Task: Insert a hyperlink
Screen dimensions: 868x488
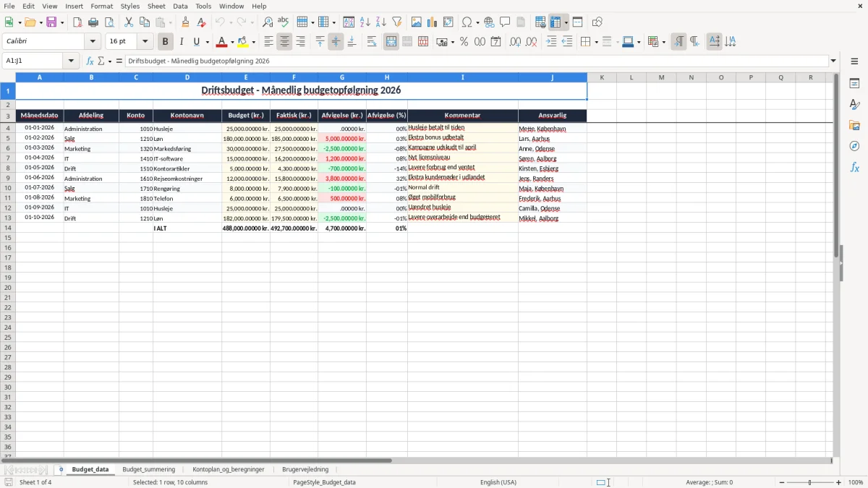Action: tap(489, 22)
